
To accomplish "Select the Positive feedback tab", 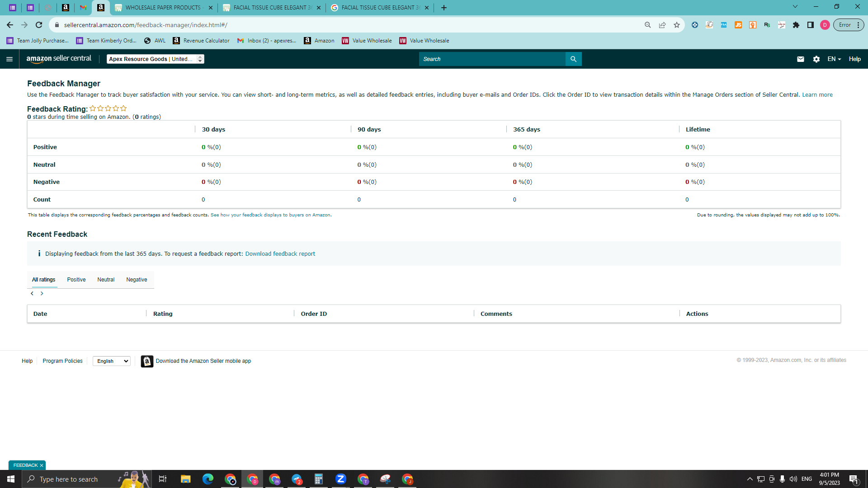I will coord(76,280).
